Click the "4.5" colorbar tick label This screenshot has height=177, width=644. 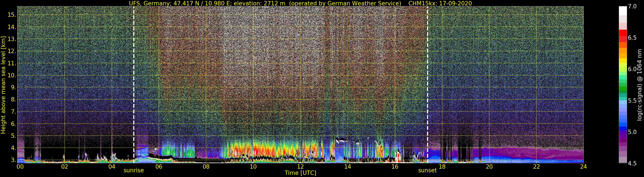click(632, 163)
